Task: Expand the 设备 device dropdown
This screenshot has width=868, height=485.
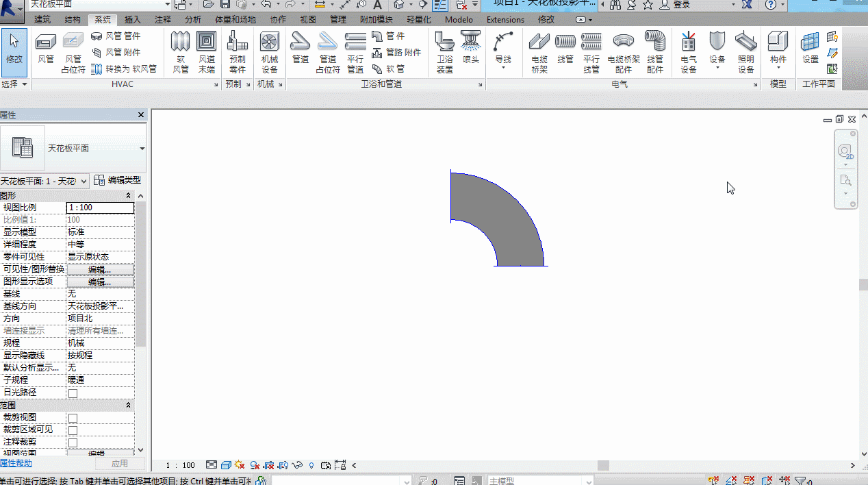Action: coord(717,68)
